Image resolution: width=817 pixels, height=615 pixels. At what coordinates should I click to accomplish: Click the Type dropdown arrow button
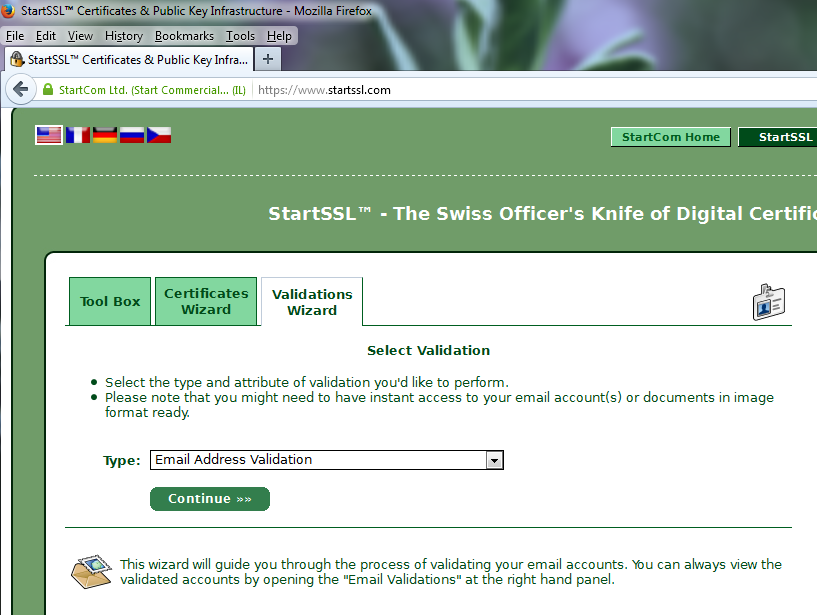tap(494, 460)
